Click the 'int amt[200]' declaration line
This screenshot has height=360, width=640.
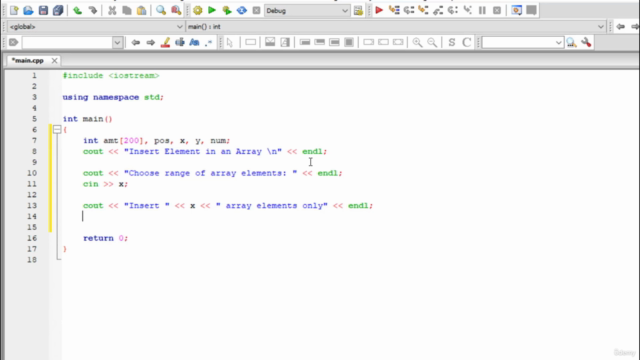tap(156, 140)
